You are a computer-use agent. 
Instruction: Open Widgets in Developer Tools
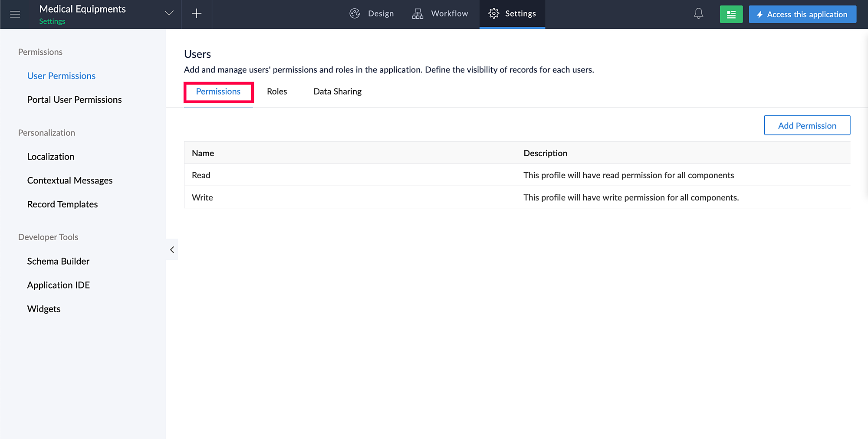coord(44,309)
